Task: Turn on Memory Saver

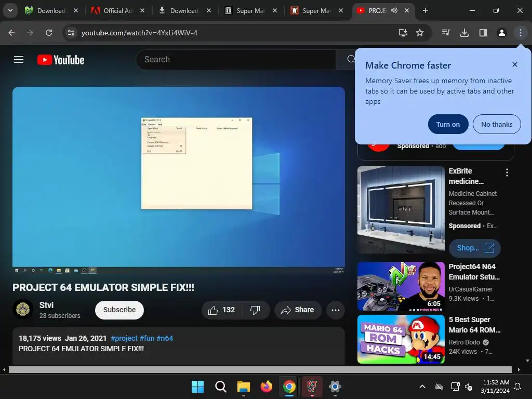Action: [448, 124]
